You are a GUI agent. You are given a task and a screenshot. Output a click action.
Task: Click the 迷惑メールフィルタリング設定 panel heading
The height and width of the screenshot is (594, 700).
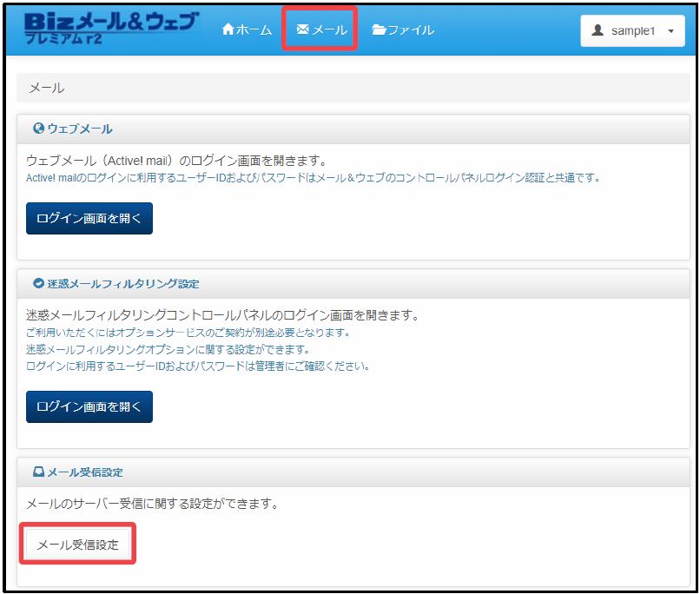[123, 284]
